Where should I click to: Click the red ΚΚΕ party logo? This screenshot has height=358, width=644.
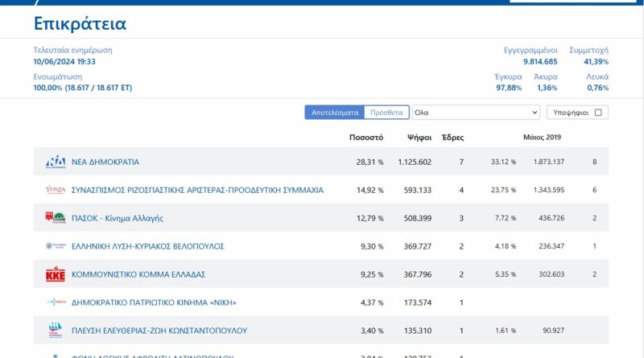(x=56, y=274)
